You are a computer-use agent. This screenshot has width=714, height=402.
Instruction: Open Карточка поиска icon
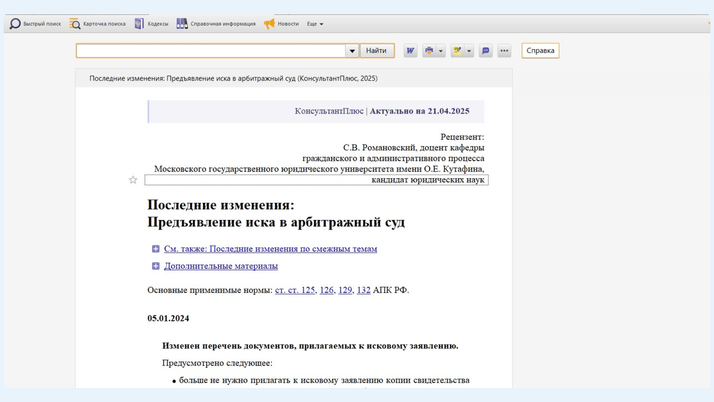[75, 24]
